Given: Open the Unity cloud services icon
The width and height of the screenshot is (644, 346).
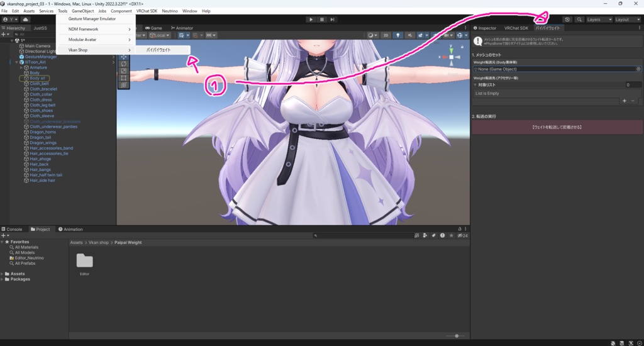Looking at the screenshot, I should (x=25, y=20).
